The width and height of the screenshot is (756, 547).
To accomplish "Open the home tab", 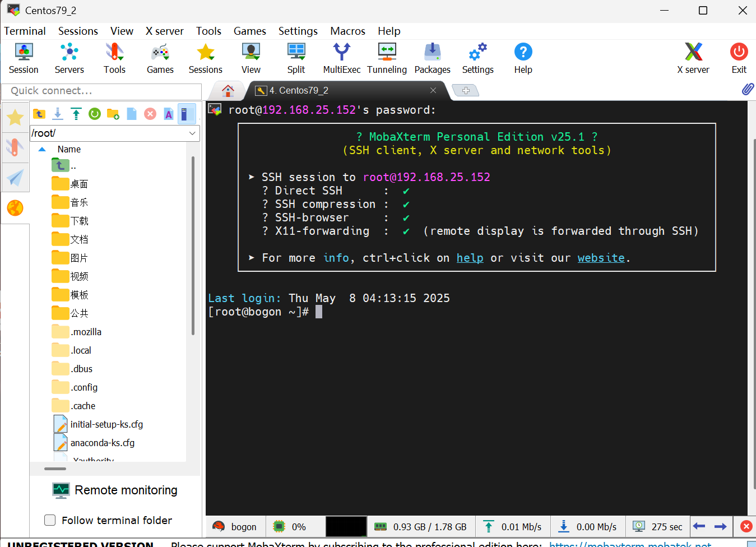I will [x=228, y=90].
